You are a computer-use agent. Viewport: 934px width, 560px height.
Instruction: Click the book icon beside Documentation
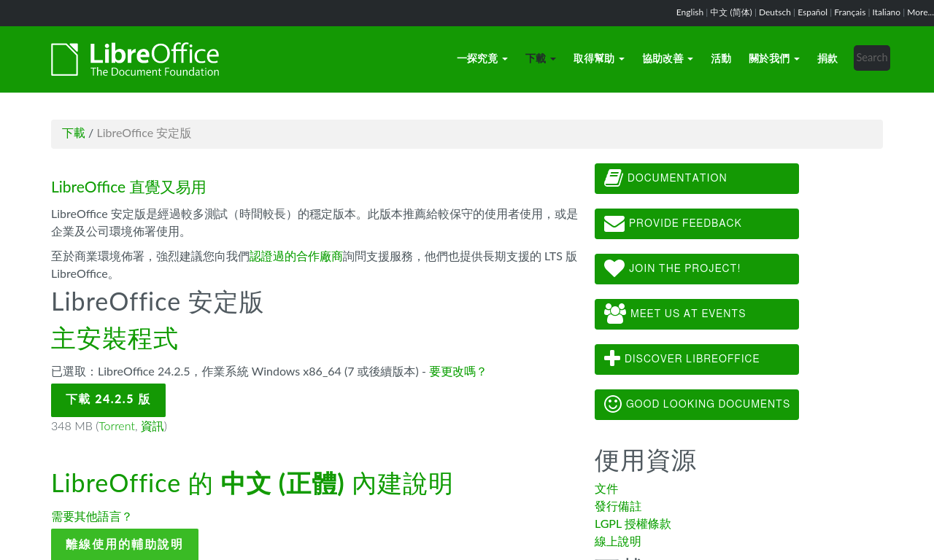[x=614, y=178]
